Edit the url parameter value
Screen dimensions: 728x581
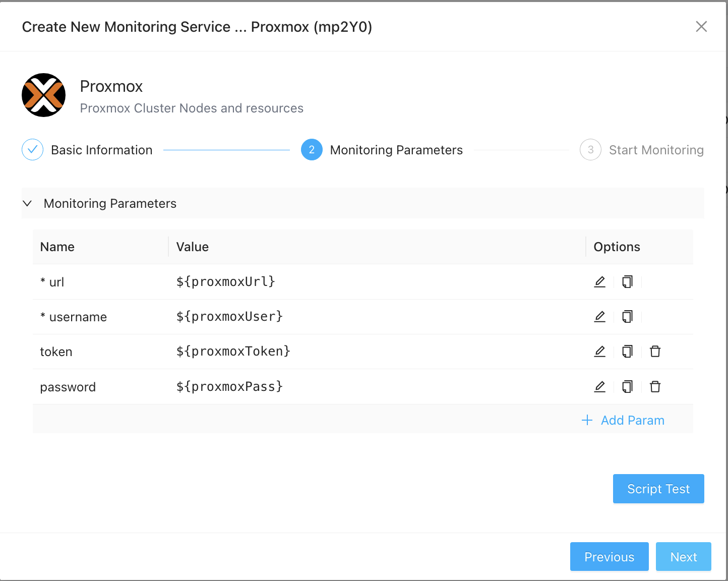point(599,282)
